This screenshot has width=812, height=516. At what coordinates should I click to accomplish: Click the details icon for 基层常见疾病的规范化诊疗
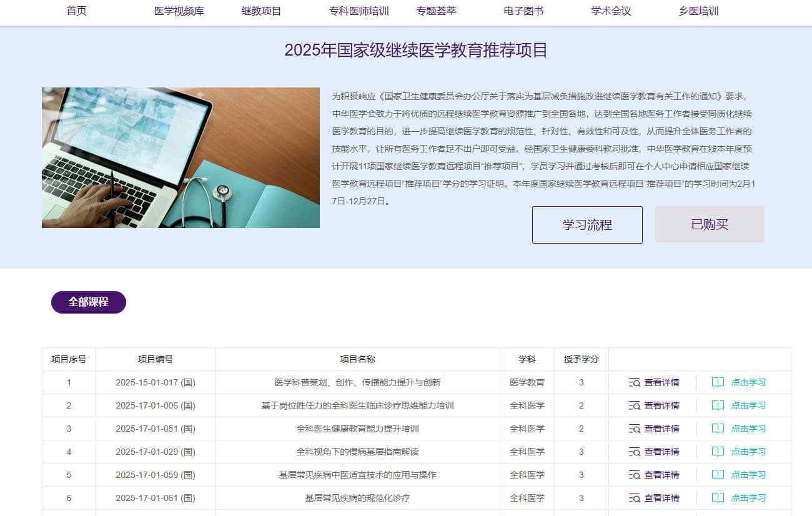(x=634, y=498)
